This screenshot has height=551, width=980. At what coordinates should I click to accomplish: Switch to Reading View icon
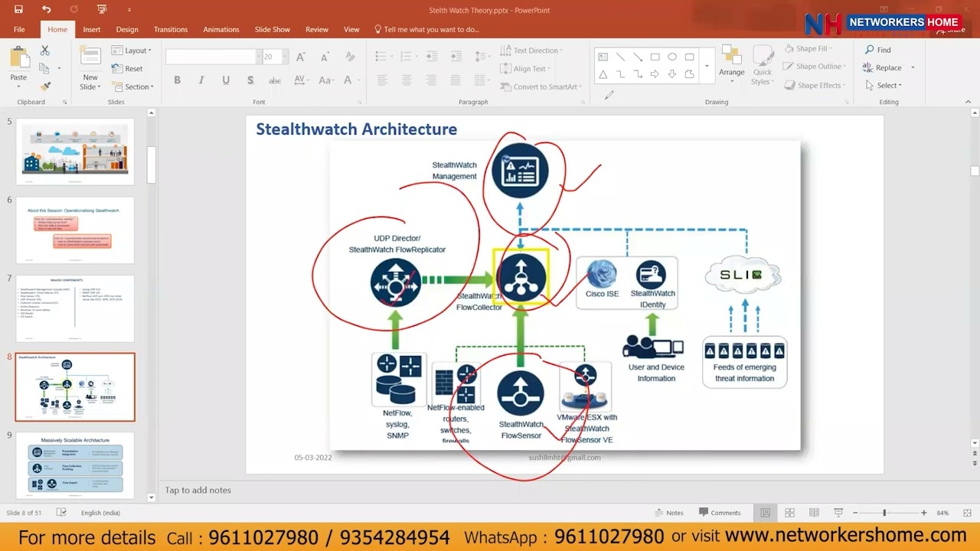tap(814, 513)
